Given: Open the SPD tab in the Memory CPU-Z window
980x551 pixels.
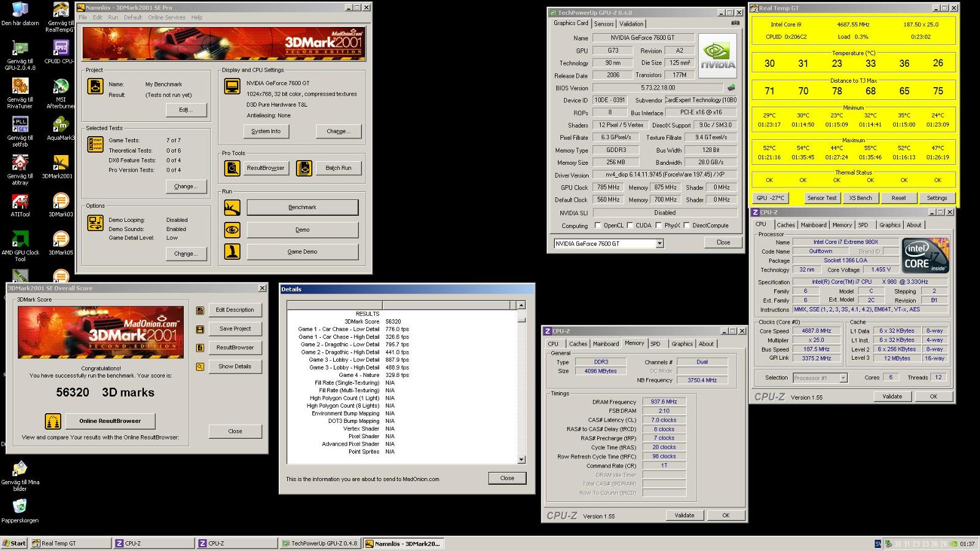Looking at the screenshot, I should [x=655, y=344].
